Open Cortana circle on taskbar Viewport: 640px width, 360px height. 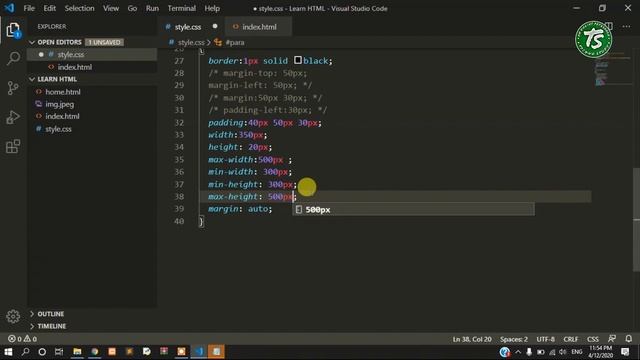pos(42,351)
